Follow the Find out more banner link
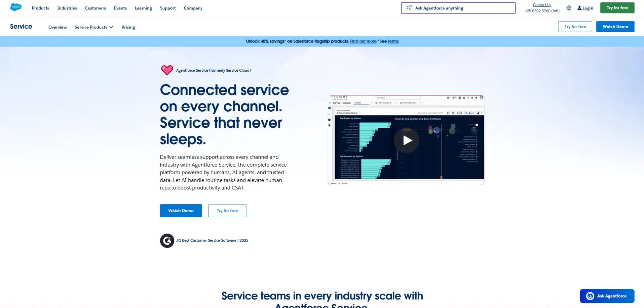This screenshot has height=308, width=644. click(363, 41)
